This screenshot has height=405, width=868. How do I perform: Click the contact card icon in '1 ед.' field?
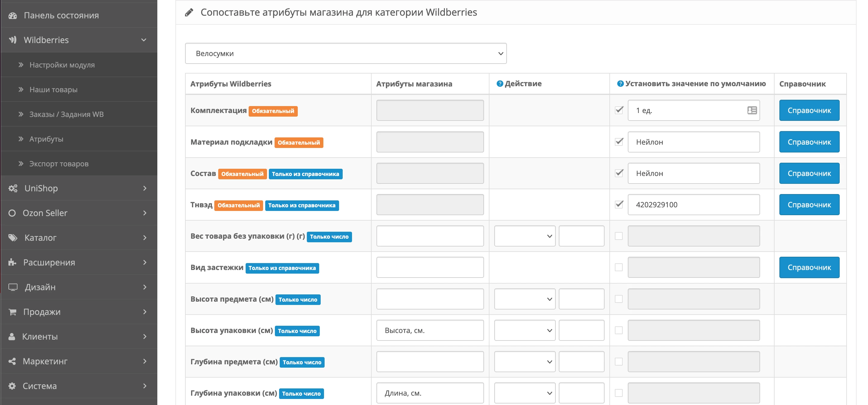(752, 110)
